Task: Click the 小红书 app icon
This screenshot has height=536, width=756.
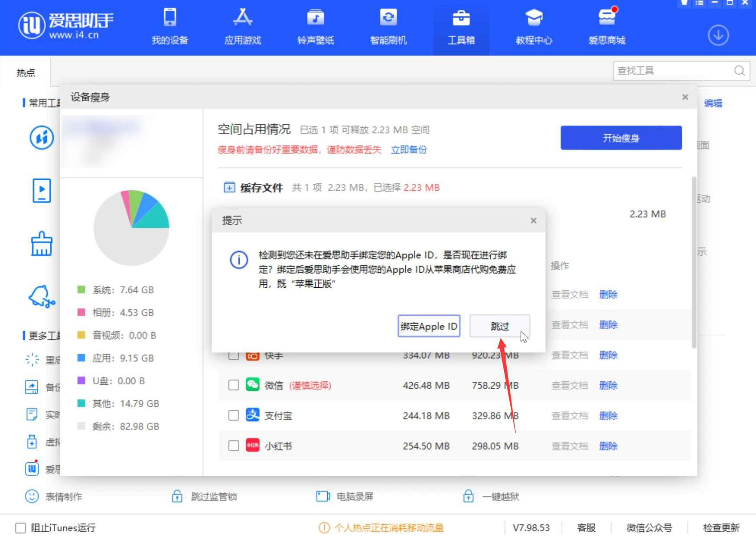Action: click(253, 445)
